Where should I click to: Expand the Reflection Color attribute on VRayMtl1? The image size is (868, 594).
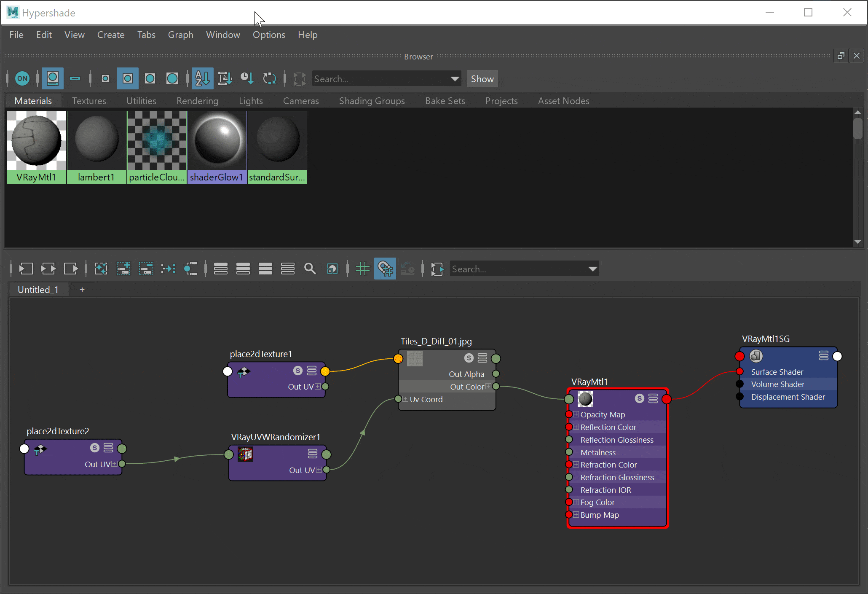(576, 427)
